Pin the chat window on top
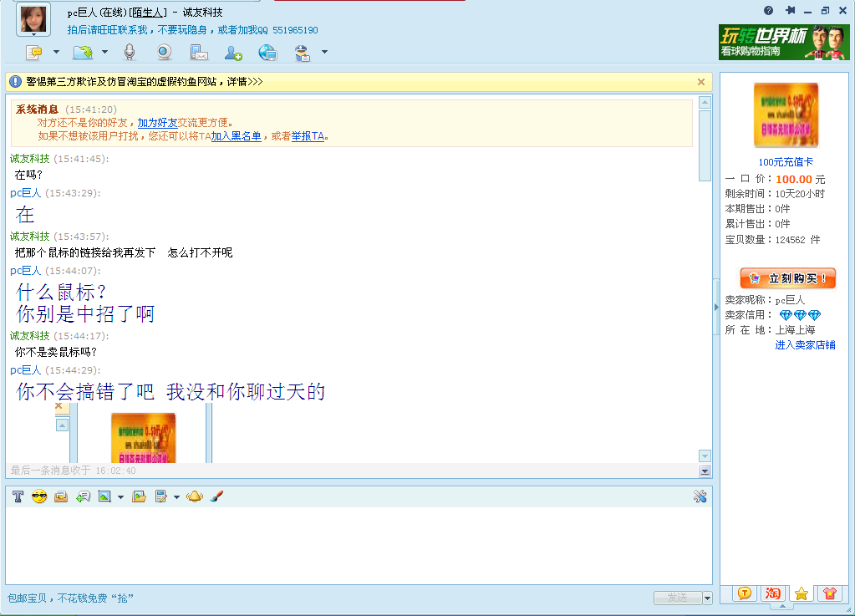Image resolution: width=855 pixels, height=616 pixels. (x=790, y=10)
